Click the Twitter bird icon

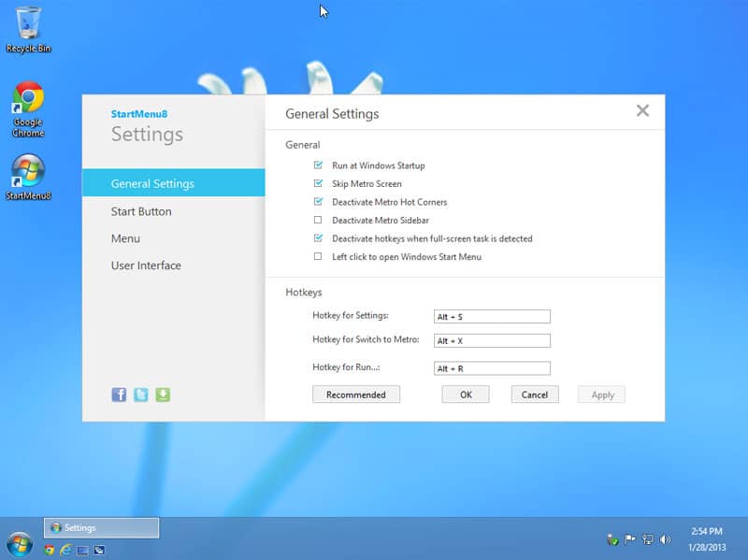[x=141, y=395]
